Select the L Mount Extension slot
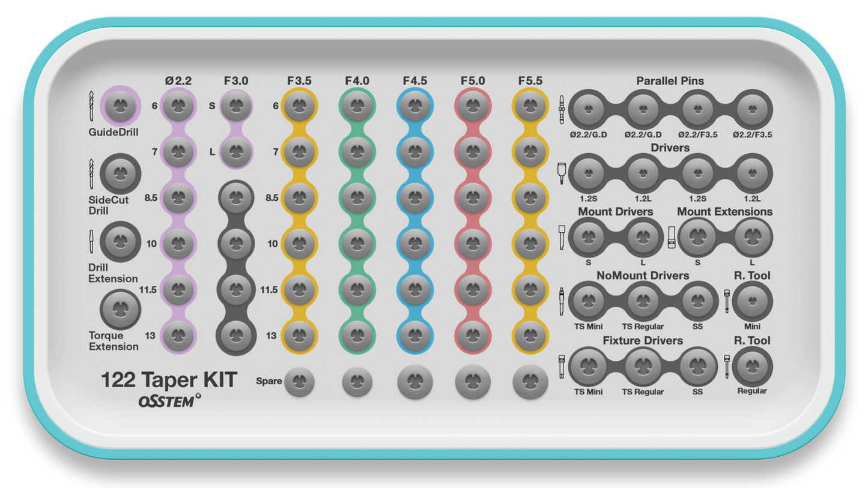 click(753, 238)
